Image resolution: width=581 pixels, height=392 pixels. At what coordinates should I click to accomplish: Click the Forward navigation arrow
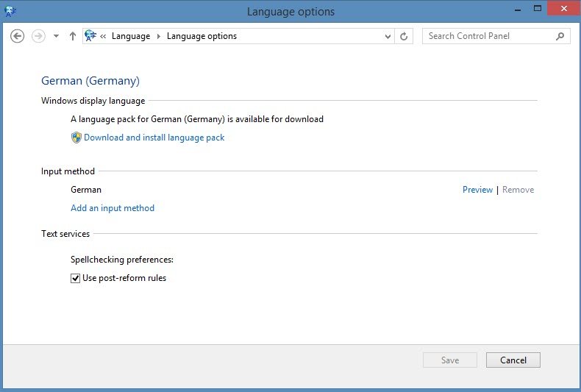pos(39,36)
